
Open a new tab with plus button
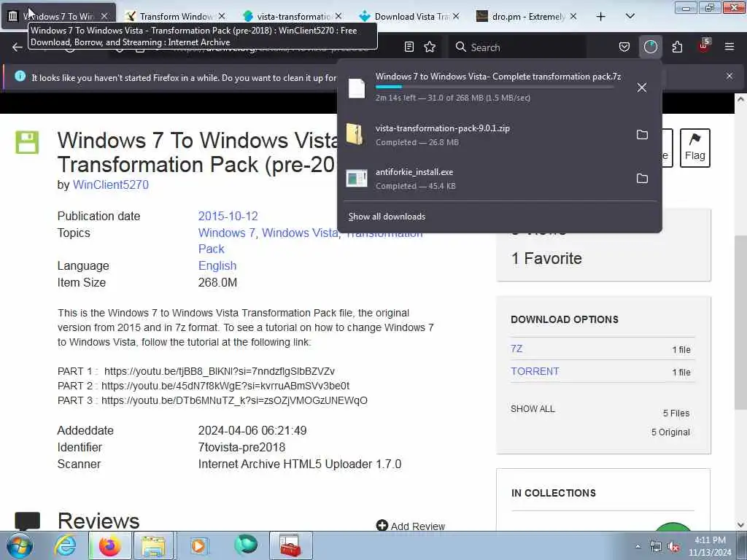[601, 16]
